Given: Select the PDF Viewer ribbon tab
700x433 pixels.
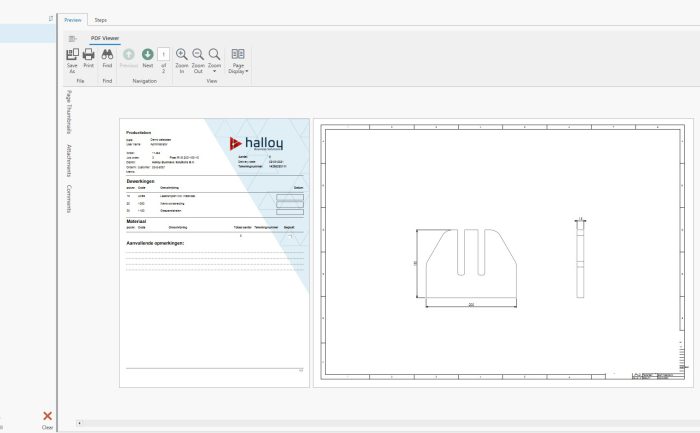Looking at the screenshot, I should pyautogui.click(x=106, y=37).
